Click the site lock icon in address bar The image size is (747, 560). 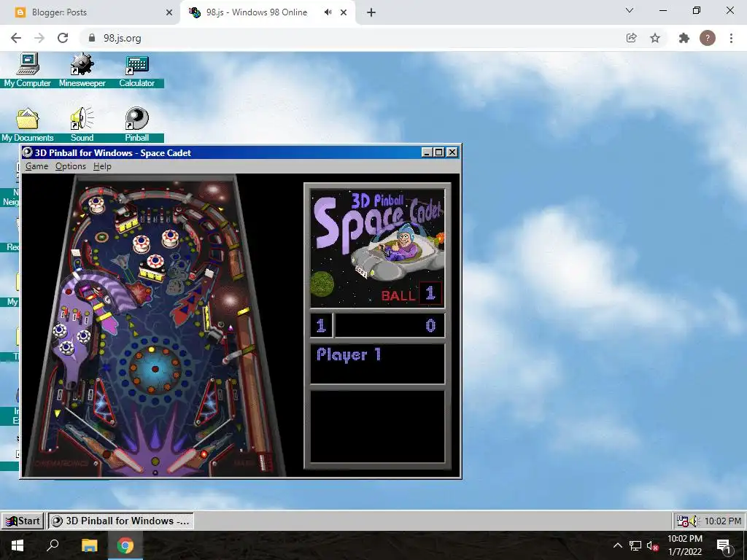(x=92, y=38)
